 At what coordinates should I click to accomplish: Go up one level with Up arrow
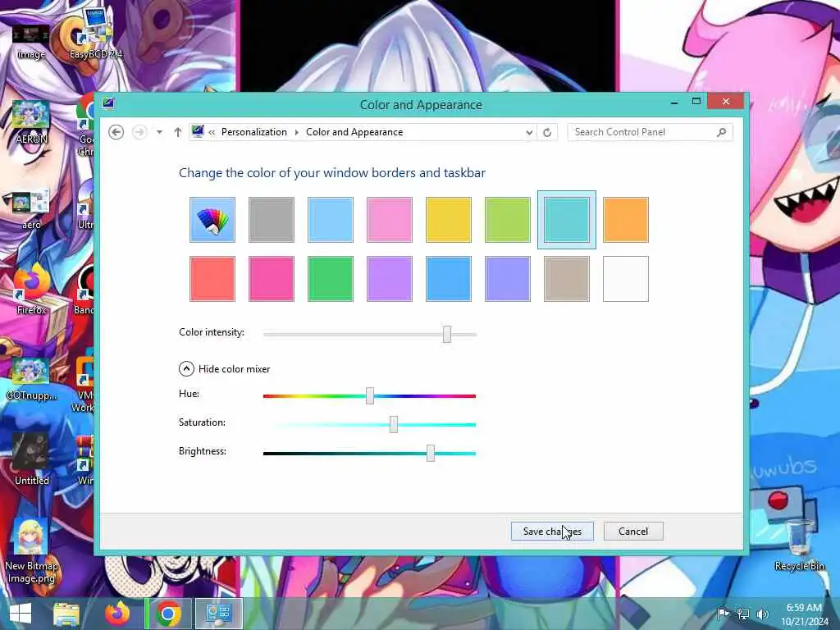pos(178,132)
